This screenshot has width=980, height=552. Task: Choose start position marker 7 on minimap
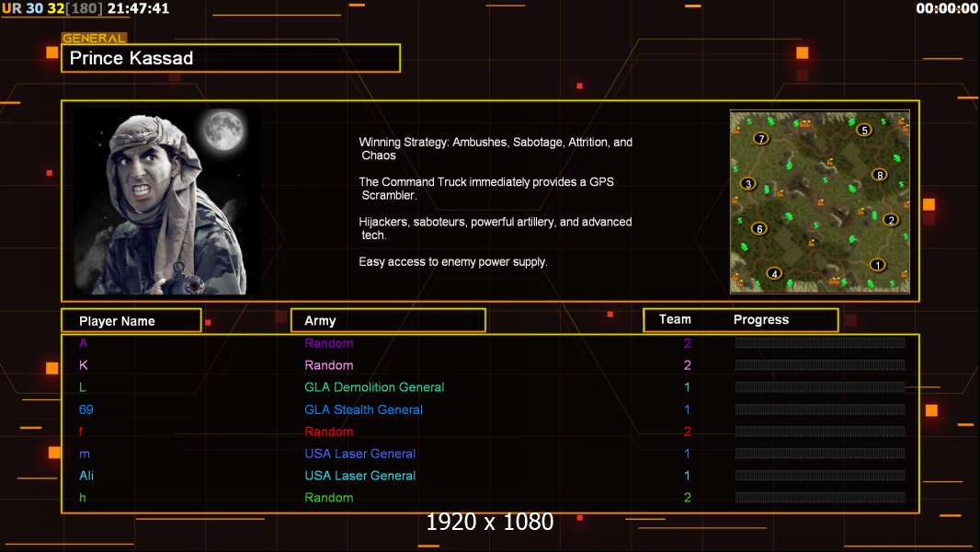[760, 138]
